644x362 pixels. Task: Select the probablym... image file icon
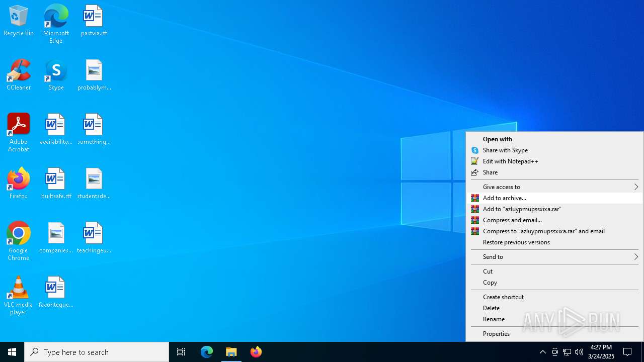tap(94, 75)
